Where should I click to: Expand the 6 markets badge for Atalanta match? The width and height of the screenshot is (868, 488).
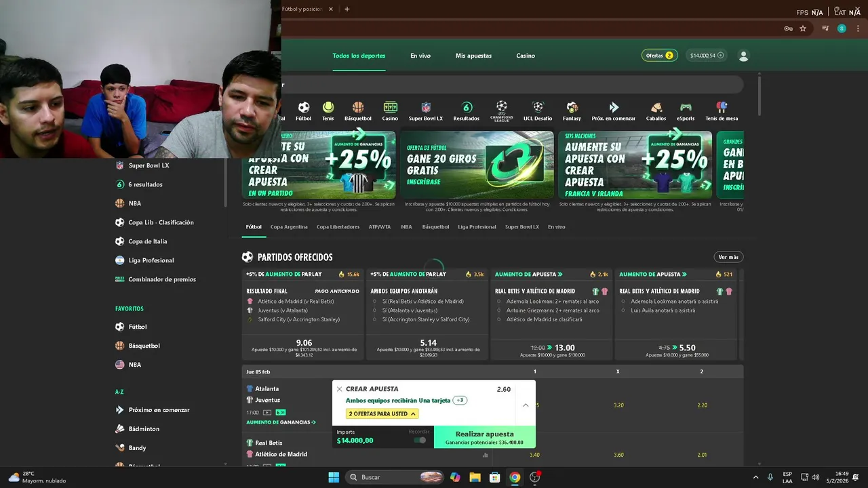[x=280, y=412]
